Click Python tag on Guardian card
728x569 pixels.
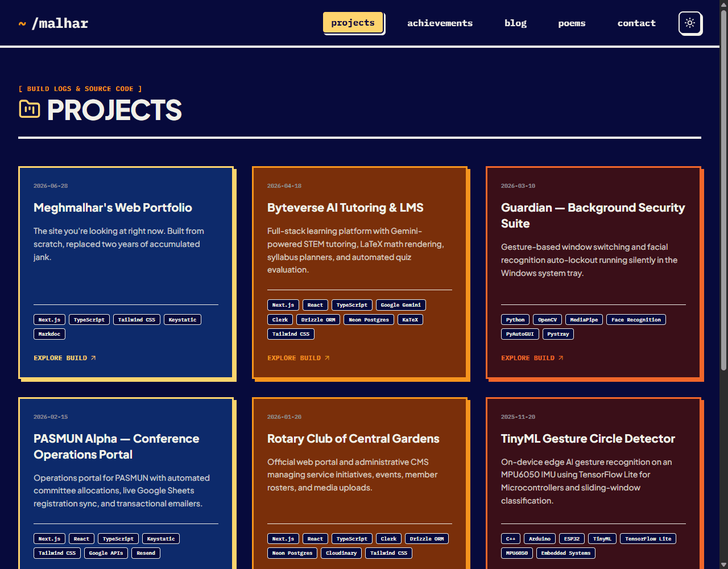point(515,320)
